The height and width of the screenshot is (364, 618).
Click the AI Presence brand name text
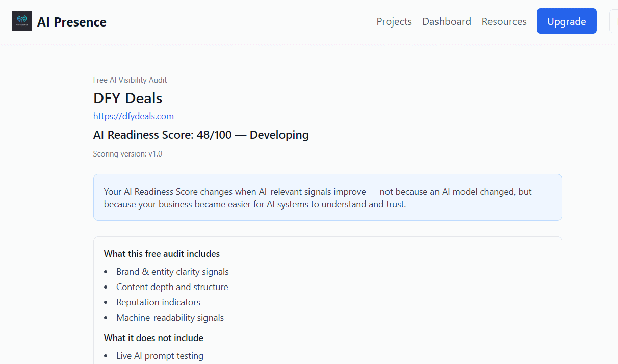[x=71, y=22]
